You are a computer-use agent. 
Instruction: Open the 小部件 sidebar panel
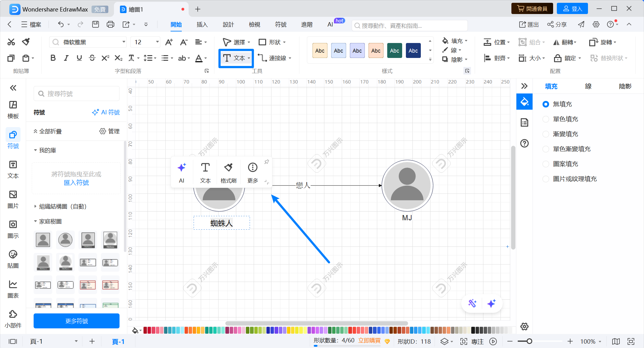13,319
